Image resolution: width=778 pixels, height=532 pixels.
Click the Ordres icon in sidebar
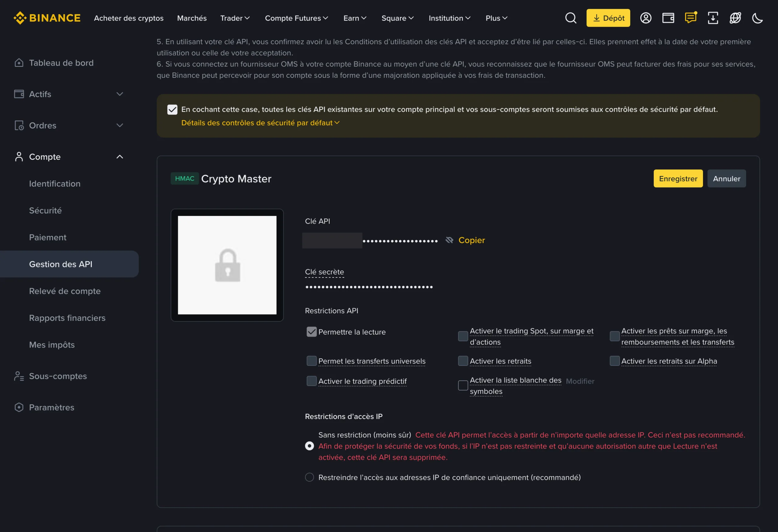19,125
